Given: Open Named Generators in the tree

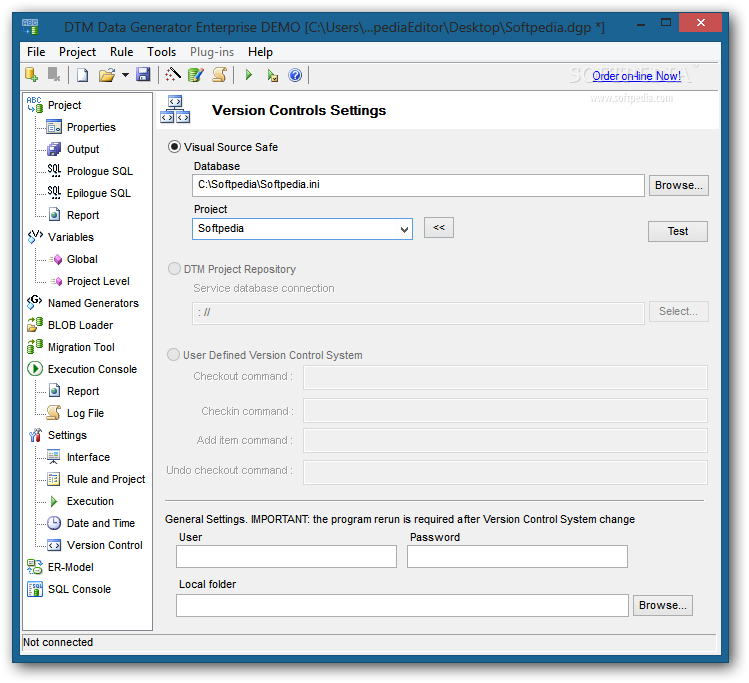Looking at the screenshot, I should pyautogui.click(x=93, y=303).
